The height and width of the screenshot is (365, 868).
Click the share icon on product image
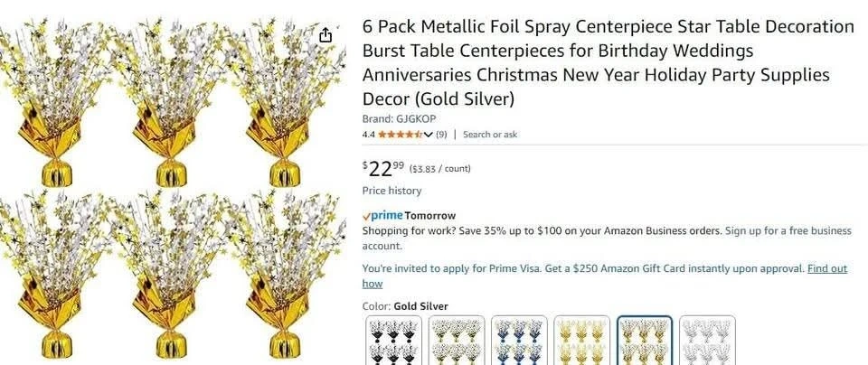[325, 34]
